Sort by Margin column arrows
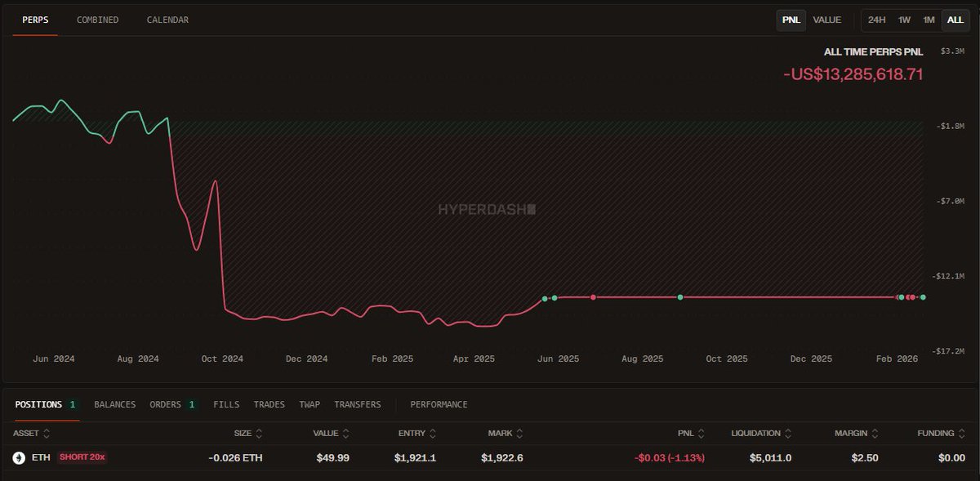Image resolution: width=980 pixels, height=481 pixels. [875, 434]
